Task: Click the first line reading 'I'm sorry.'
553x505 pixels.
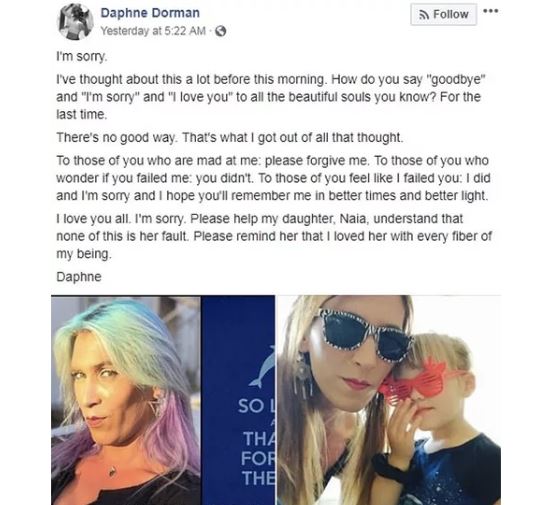Action: (x=81, y=56)
